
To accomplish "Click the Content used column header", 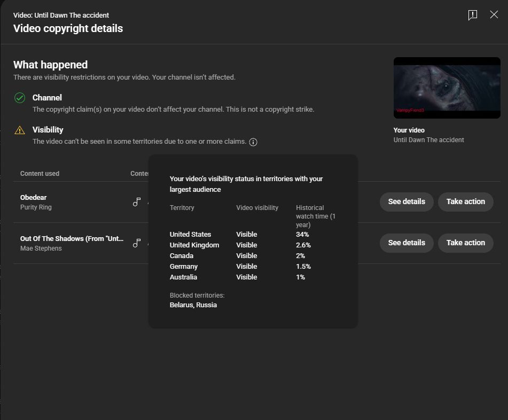I will click(x=40, y=173).
